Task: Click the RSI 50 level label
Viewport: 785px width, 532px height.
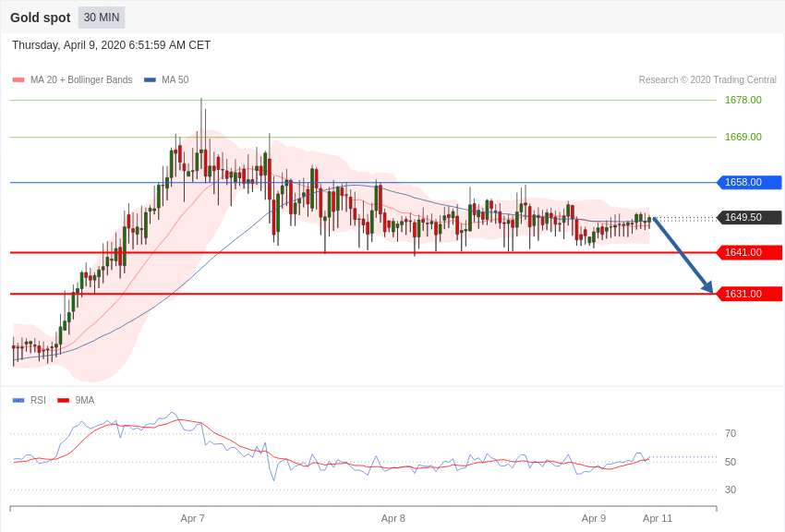Action: point(731,462)
